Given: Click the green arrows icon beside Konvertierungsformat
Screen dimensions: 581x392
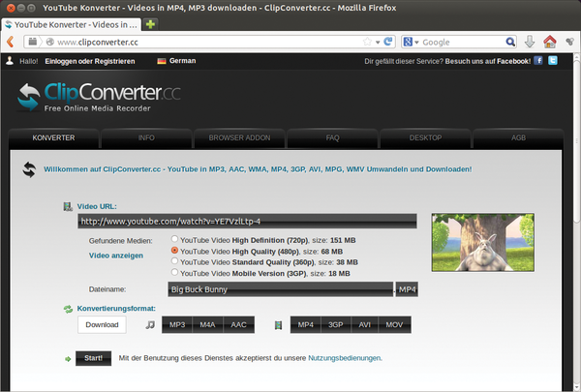Looking at the screenshot, I should (68, 309).
